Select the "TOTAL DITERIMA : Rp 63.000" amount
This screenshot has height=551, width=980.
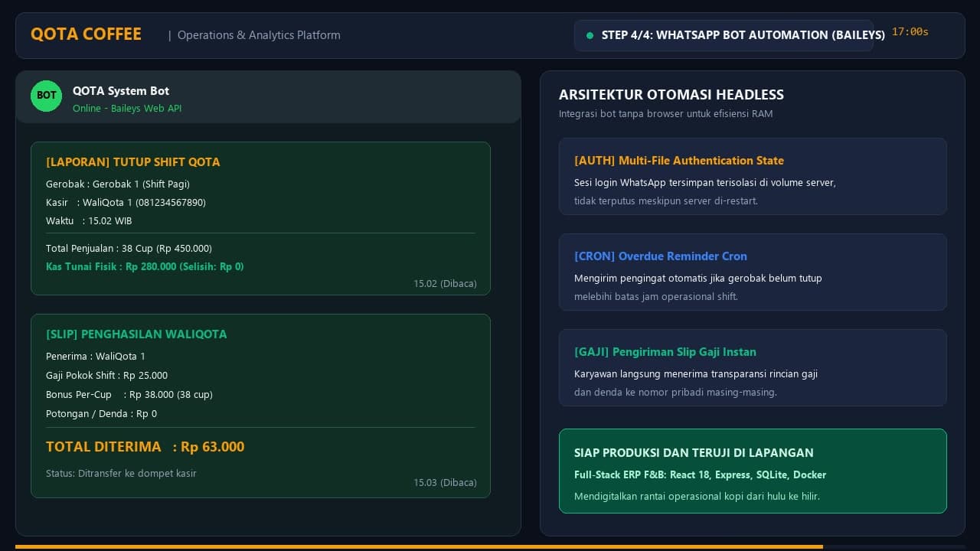(x=145, y=447)
